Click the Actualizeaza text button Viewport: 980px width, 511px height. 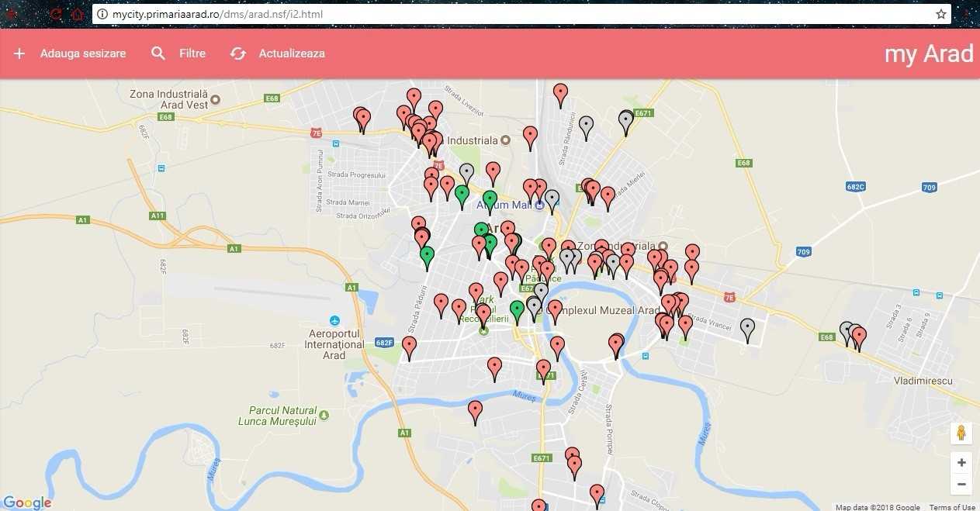click(292, 54)
